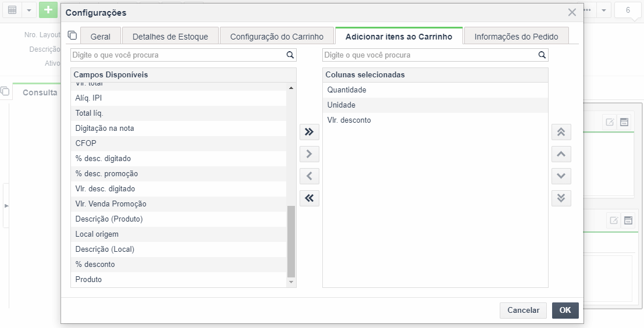The image size is (644, 328).
Task: Select Local origem field
Action: coord(179,234)
